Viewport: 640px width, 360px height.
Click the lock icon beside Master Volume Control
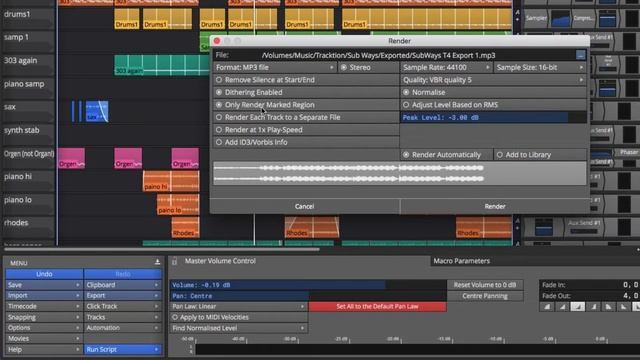click(x=174, y=261)
